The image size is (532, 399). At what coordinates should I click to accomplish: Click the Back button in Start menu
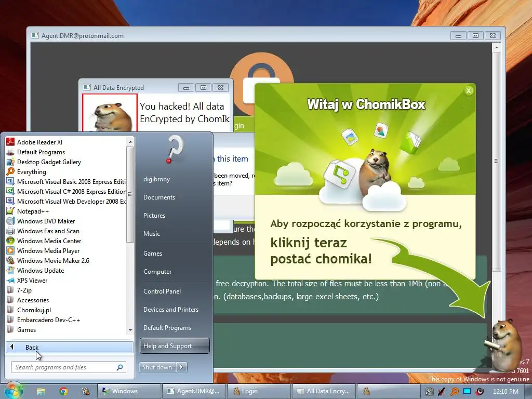(x=69, y=347)
